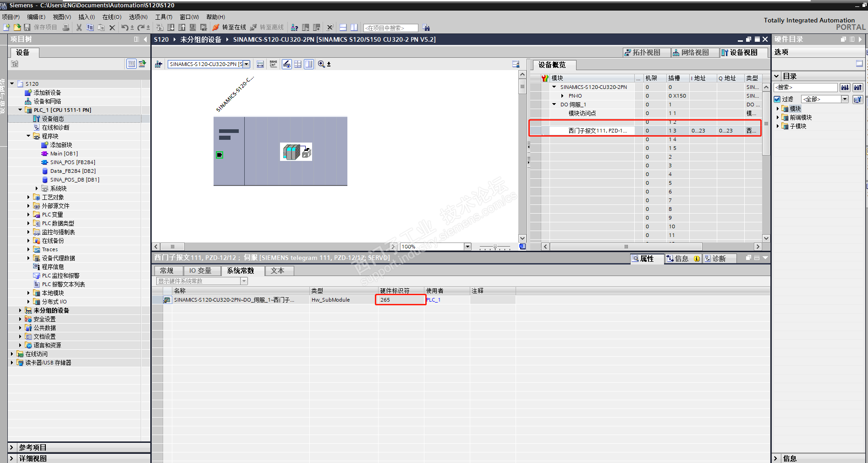This screenshot has width=868, height=463.
Task: Collapse the project tree panel arrow
Action: [x=145, y=39]
